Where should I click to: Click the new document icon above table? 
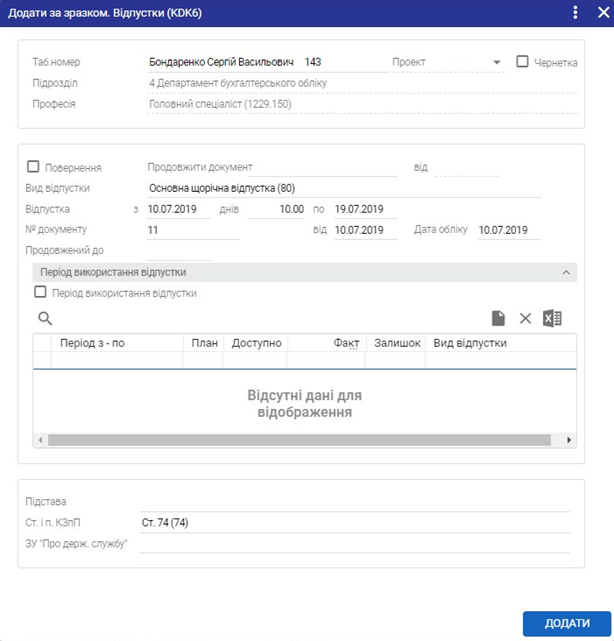(498, 319)
